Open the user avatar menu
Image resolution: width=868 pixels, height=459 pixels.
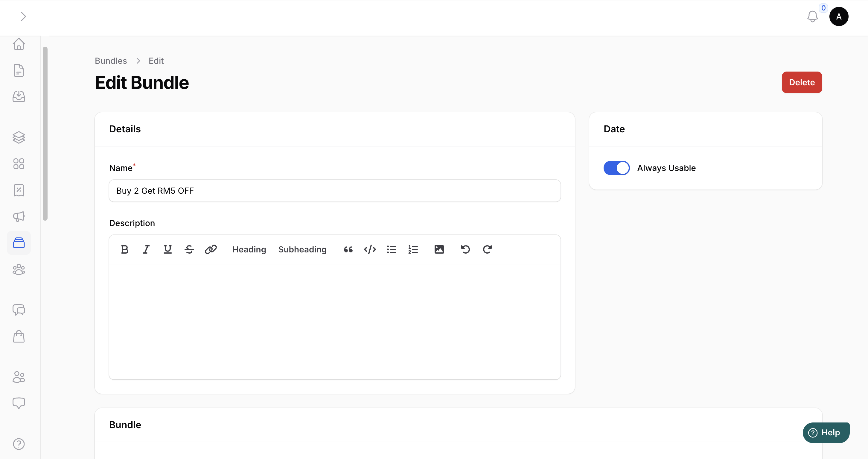click(x=839, y=16)
